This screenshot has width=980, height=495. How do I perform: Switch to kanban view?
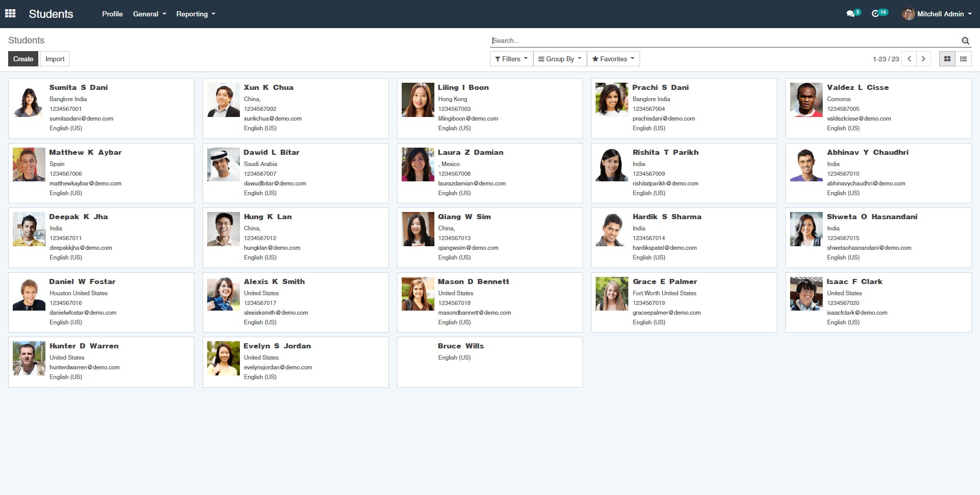coord(947,59)
